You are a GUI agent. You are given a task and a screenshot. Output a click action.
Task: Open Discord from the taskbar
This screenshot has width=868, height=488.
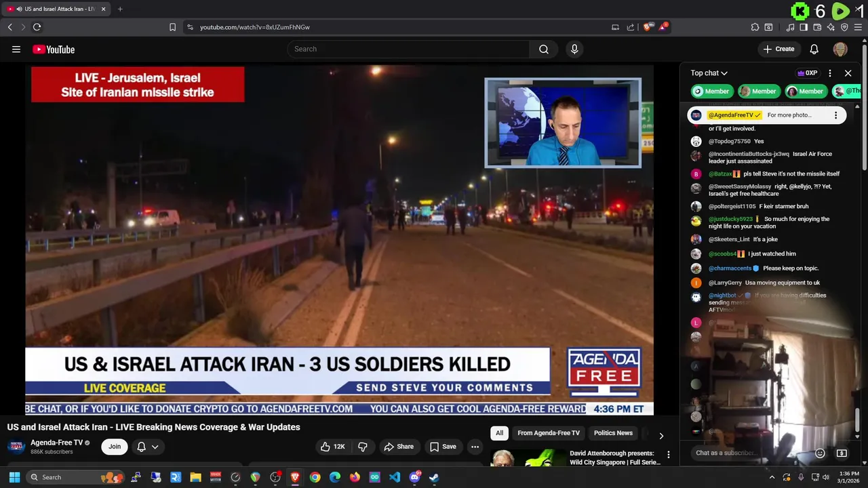point(414,477)
